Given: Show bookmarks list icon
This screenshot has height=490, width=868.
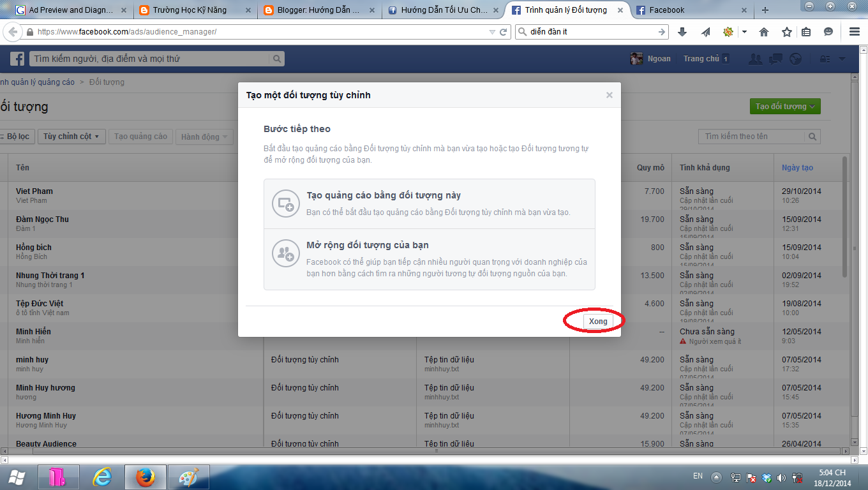Looking at the screenshot, I should coord(806,32).
